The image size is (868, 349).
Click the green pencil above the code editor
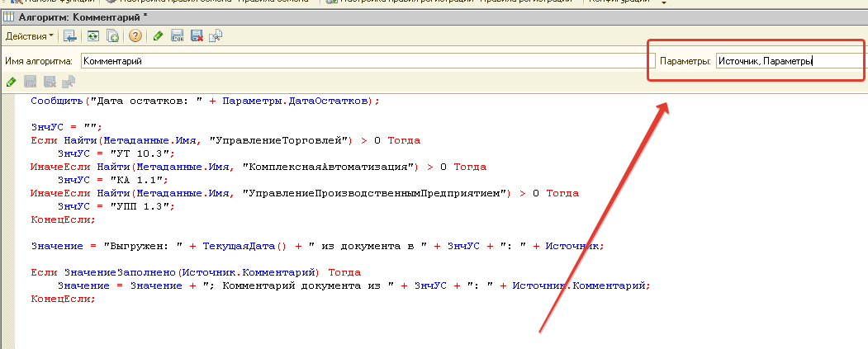[11, 82]
